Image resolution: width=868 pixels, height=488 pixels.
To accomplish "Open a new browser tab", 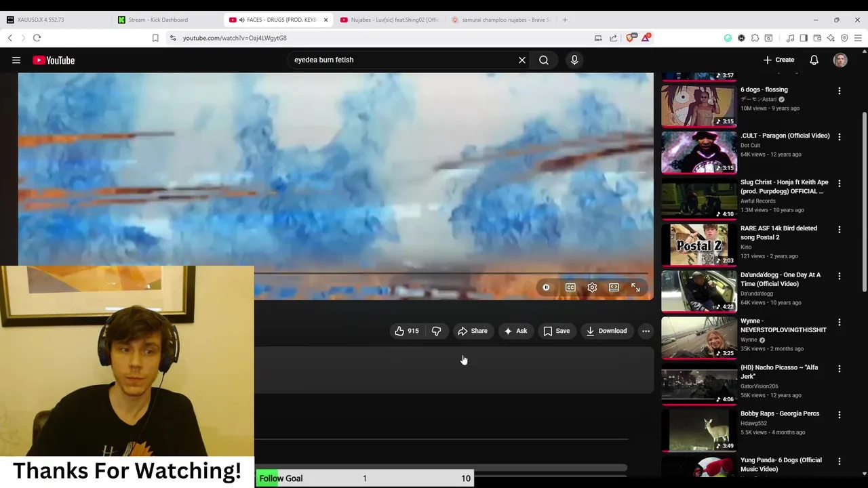I will point(565,20).
